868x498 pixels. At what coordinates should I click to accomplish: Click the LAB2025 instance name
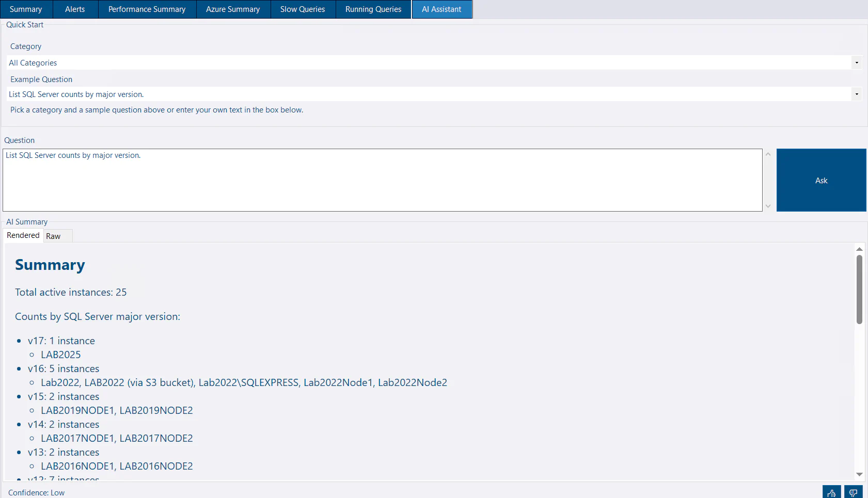tap(61, 355)
